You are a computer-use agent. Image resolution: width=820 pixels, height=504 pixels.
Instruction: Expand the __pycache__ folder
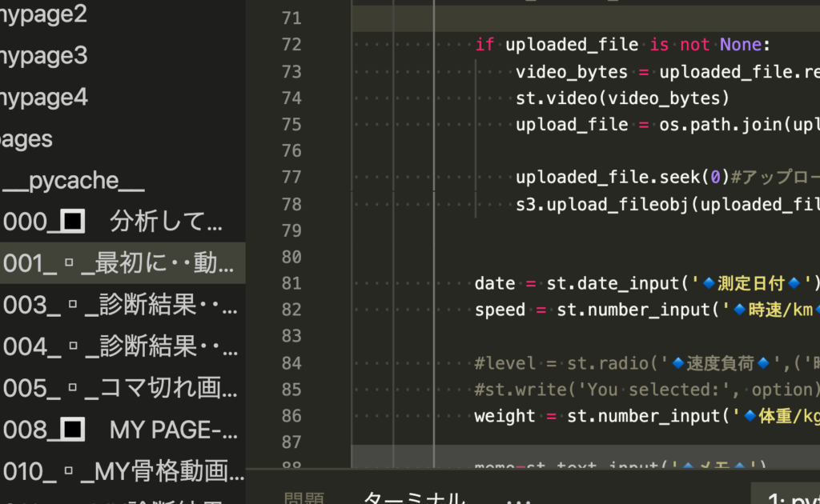[x=74, y=180]
